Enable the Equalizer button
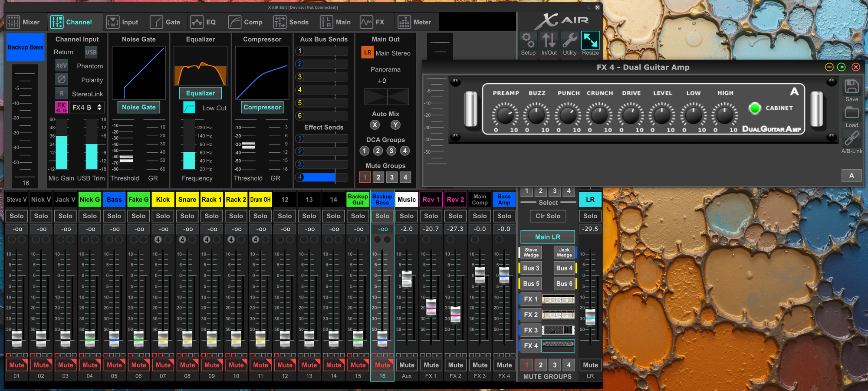Viewport: 868px width, 391px height. pyautogui.click(x=200, y=93)
